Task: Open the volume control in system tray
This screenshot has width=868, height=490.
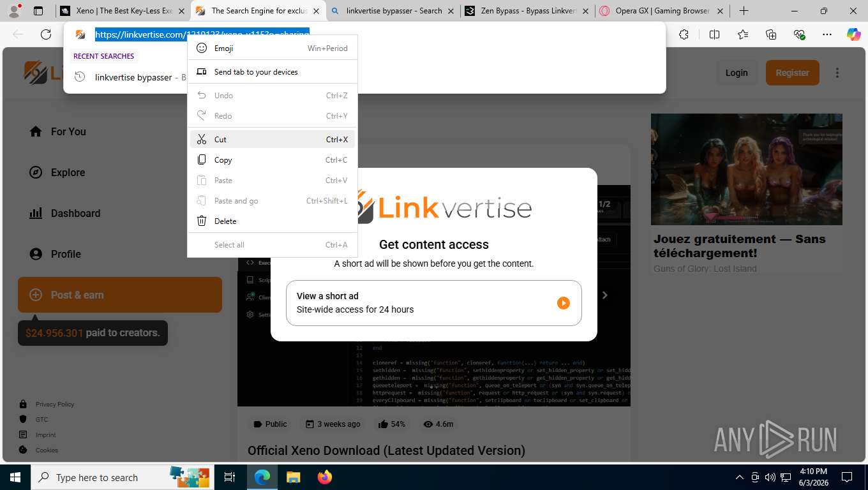Action: (x=770, y=477)
